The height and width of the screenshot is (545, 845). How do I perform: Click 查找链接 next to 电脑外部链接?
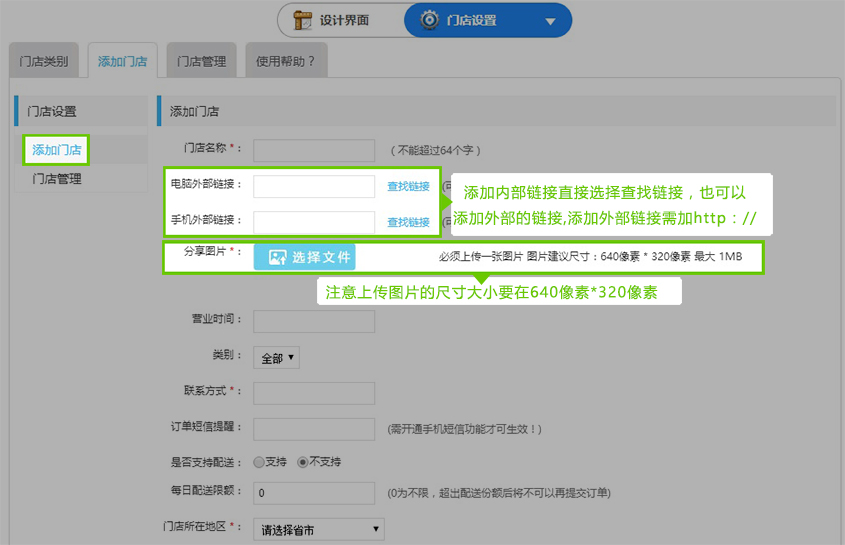click(408, 187)
